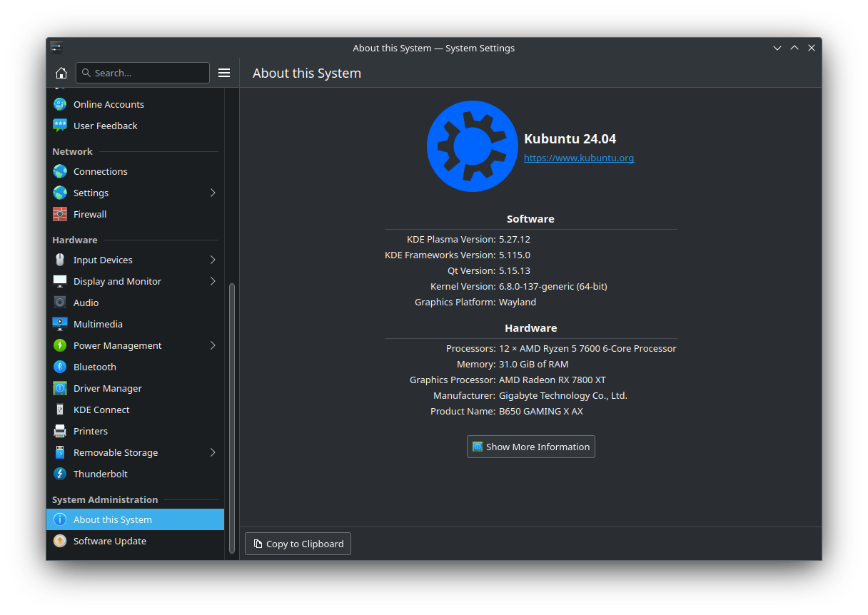Click the Removable Storage USB icon
This screenshot has width=868, height=615.
tap(60, 452)
